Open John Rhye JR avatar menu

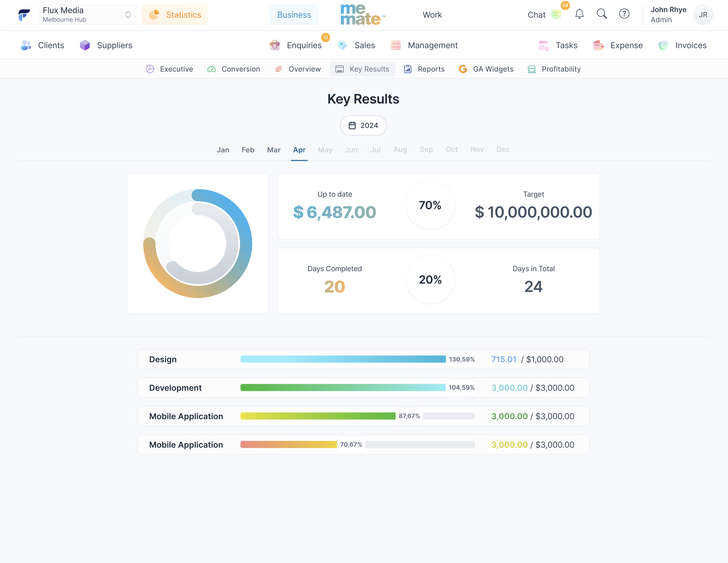(x=703, y=15)
